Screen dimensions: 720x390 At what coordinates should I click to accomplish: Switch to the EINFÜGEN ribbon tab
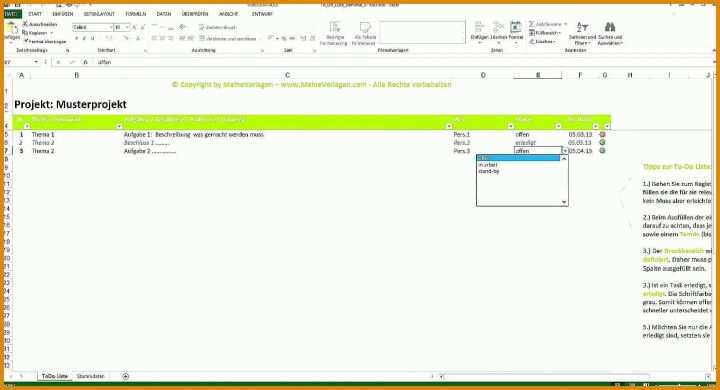[x=63, y=14]
